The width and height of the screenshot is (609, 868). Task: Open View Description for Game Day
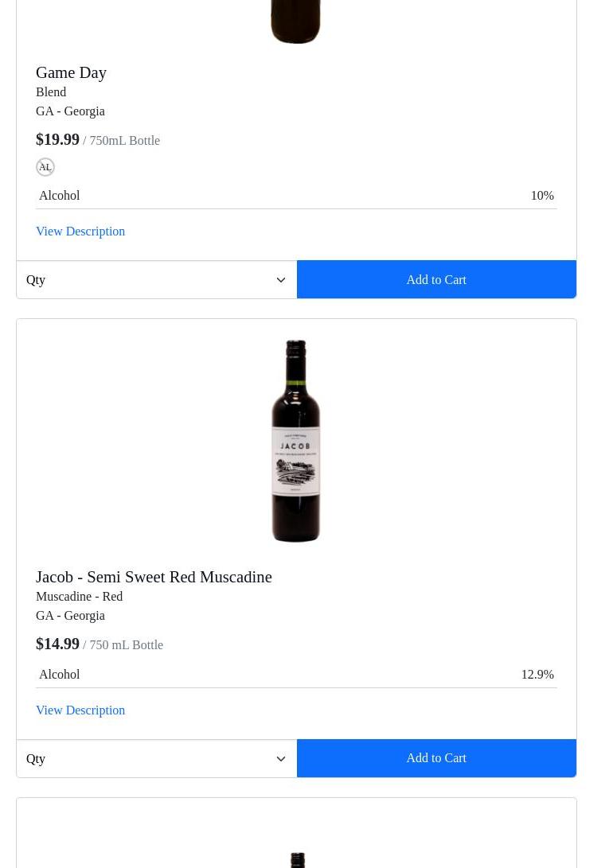[x=80, y=232]
